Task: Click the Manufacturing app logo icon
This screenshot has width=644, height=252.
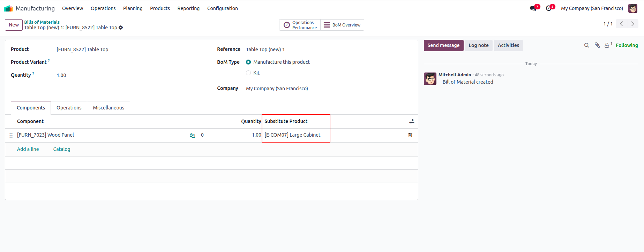Action: click(x=8, y=8)
